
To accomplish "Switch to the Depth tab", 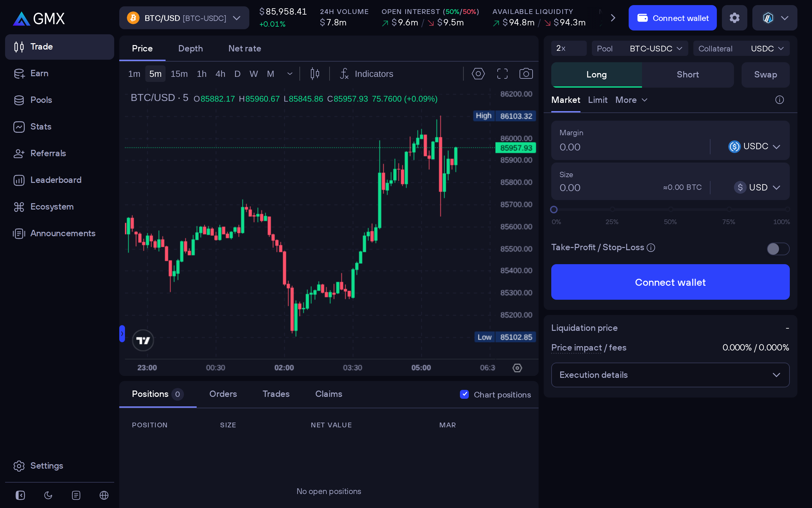I will tap(190, 48).
